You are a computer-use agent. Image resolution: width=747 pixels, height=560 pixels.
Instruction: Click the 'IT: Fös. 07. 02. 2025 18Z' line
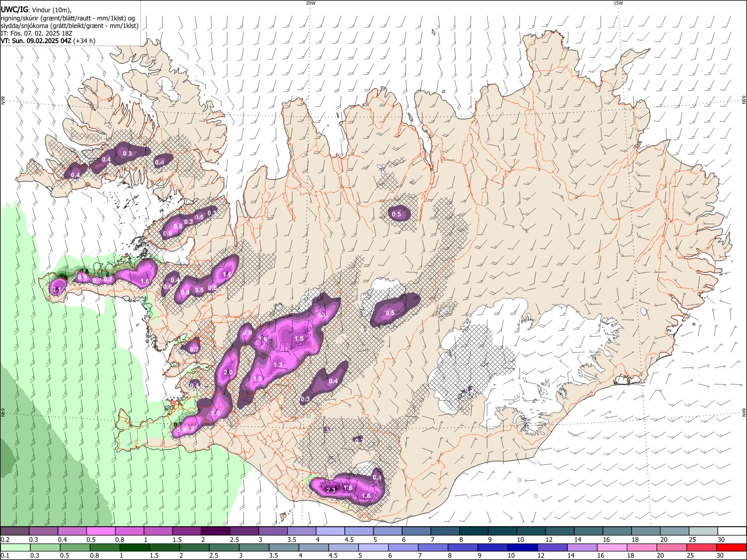[x=36, y=33]
